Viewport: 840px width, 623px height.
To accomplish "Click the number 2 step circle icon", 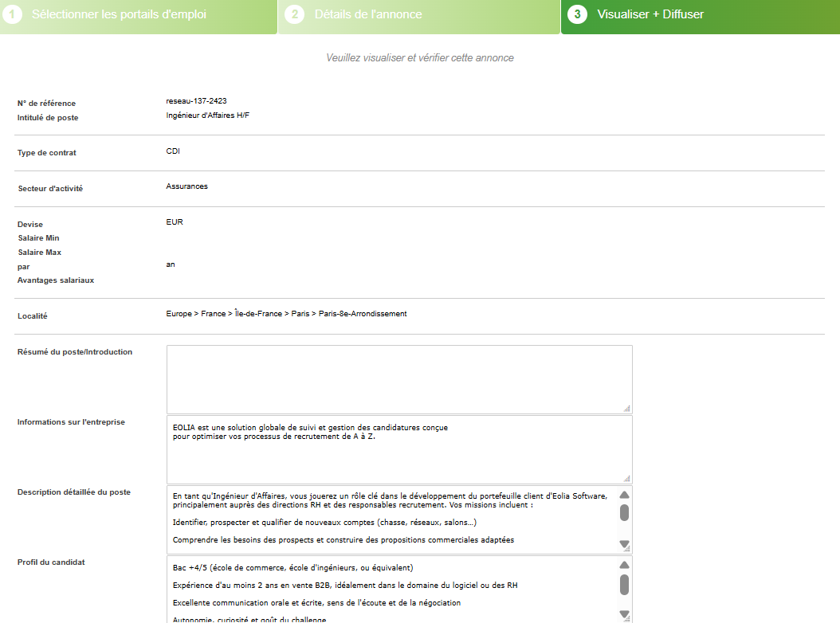I will (x=294, y=14).
